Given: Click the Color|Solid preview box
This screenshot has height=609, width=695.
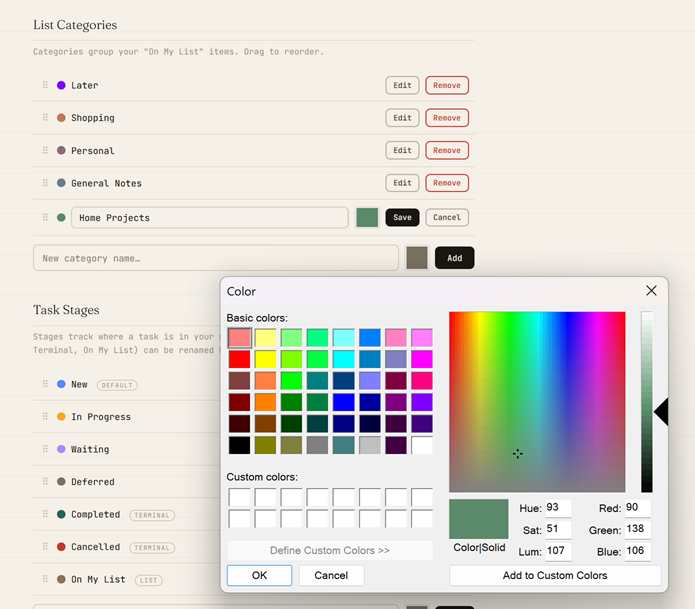Looking at the screenshot, I should (x=479, y=519).
